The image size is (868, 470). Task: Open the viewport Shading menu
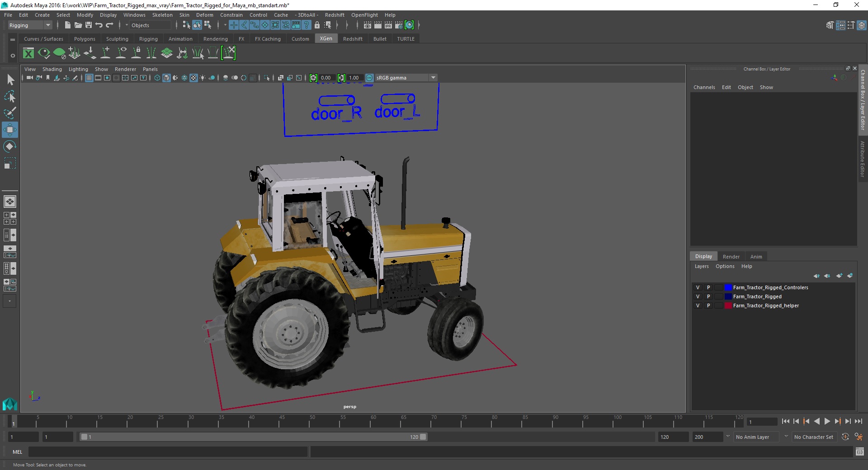coord(52,69)
